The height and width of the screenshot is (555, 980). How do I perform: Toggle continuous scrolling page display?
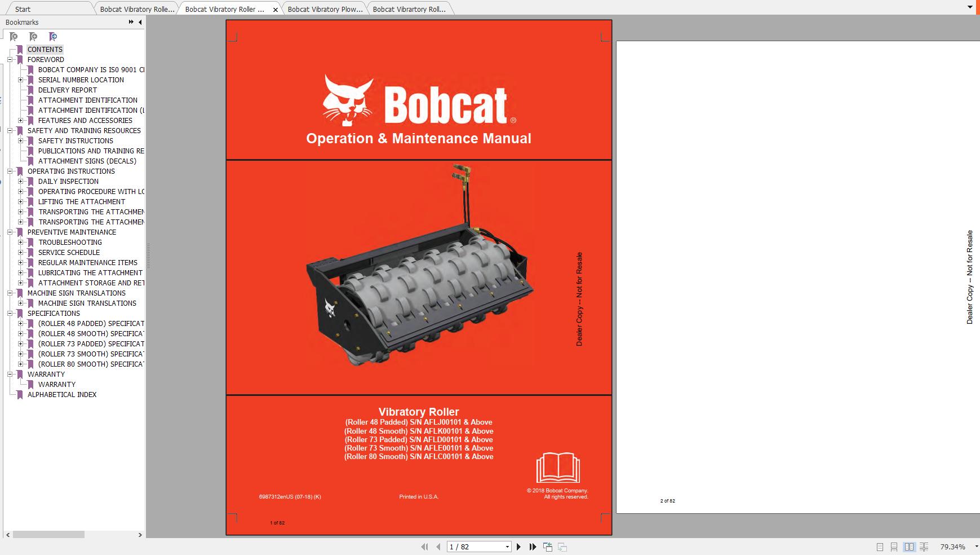pos(893,547)
